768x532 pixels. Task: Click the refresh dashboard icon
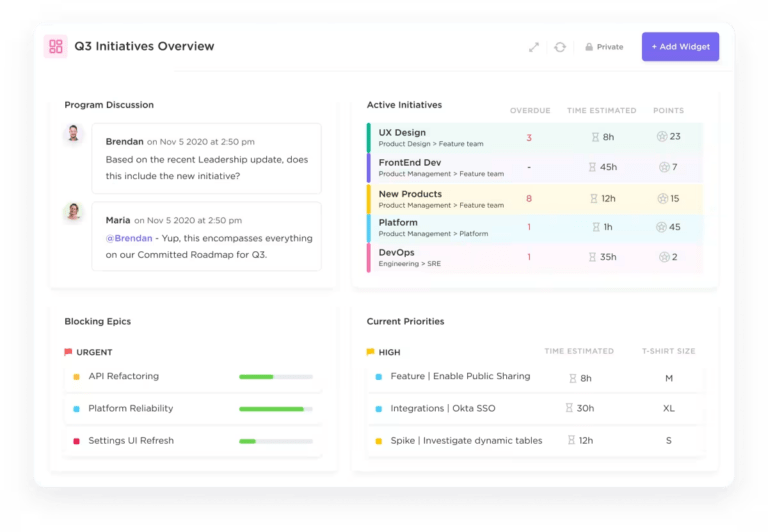[560, 47]
